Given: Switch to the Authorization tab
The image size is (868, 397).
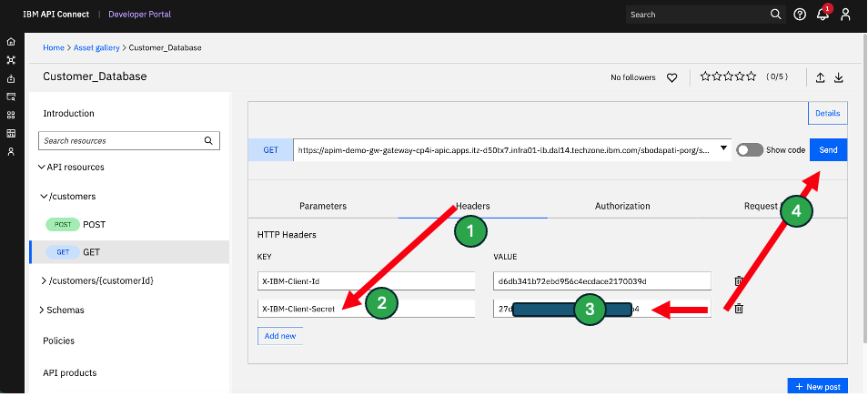Looking at the screenshot, I should pyautogui.click(x=622, y=206).
